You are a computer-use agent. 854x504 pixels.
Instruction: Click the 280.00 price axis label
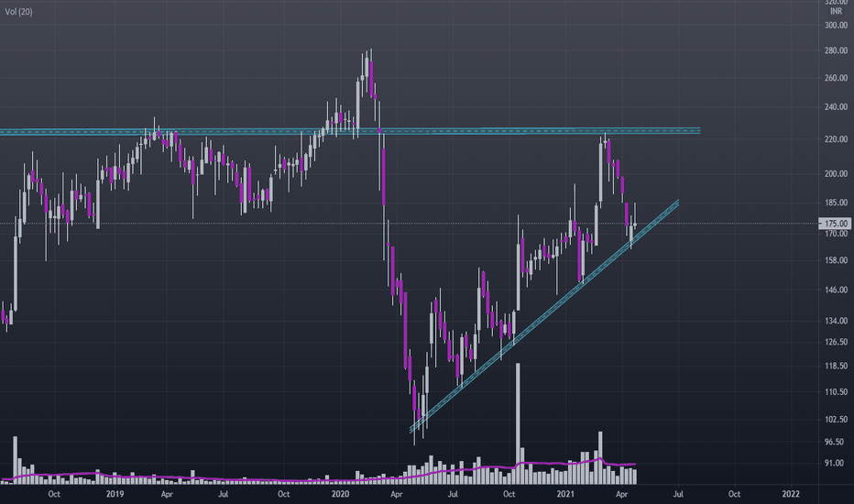pyautogui.click(x=836, y=50)
